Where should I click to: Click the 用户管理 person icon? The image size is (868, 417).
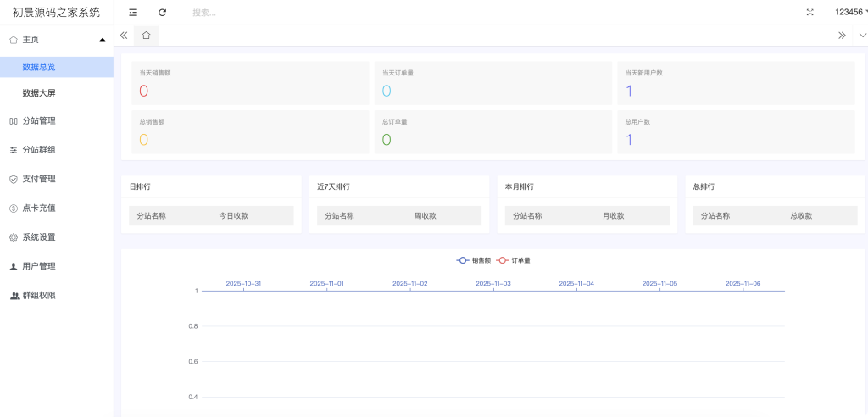tap(14, 266)
